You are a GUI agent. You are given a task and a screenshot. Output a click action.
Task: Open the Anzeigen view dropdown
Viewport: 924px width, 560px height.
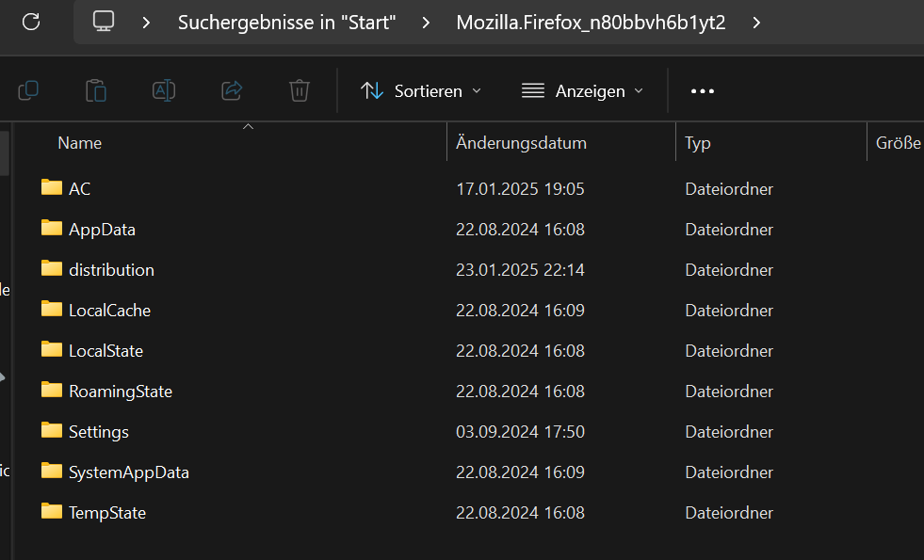583,91
